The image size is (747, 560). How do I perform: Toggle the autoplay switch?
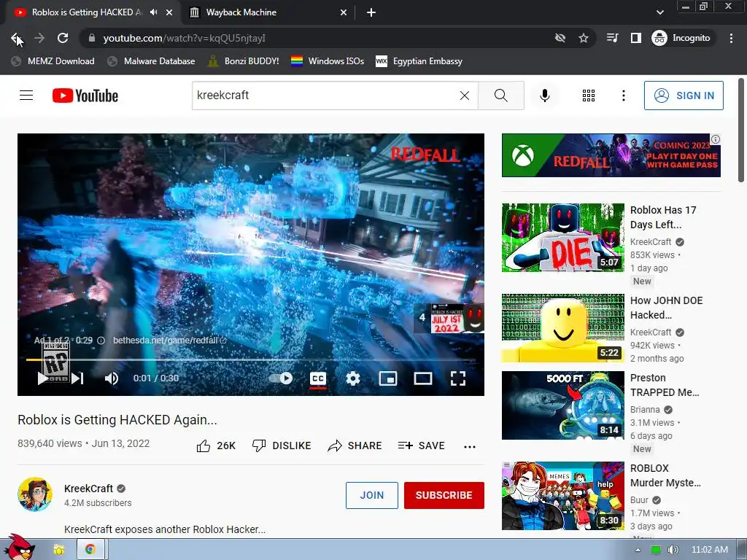pos(281,378)
